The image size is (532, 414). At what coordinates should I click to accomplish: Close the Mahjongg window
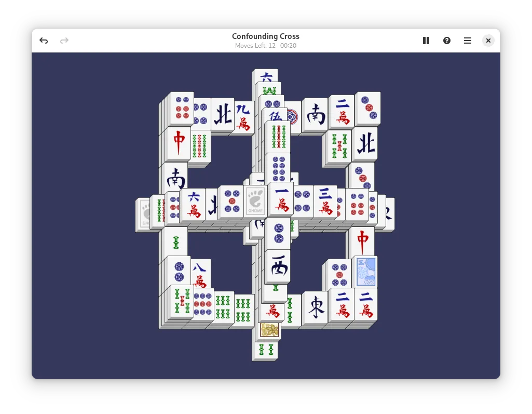point(488,41)
